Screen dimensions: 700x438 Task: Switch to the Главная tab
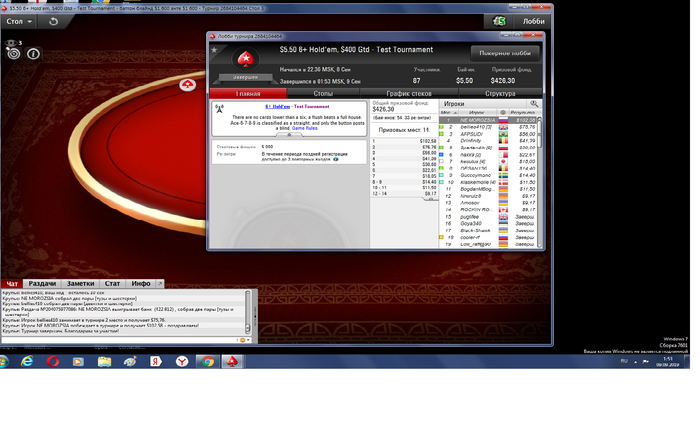coord(248,93)
